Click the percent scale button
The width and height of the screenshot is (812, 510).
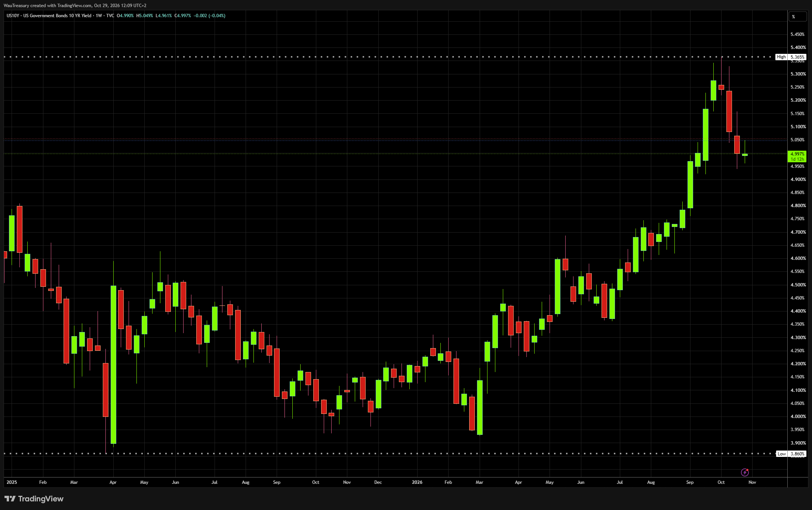(797, 16)
